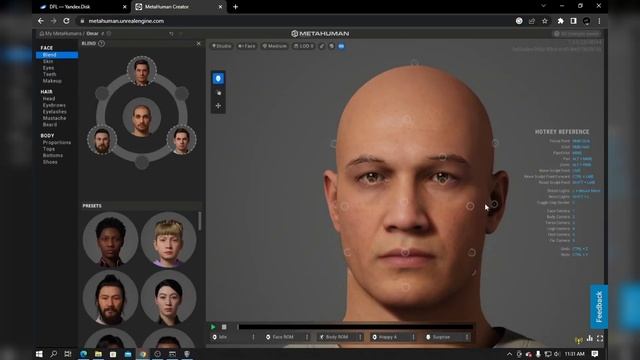Click the yellow connection status icon
The height and width of the screenshot is (360, 640).
pos(578,340)
